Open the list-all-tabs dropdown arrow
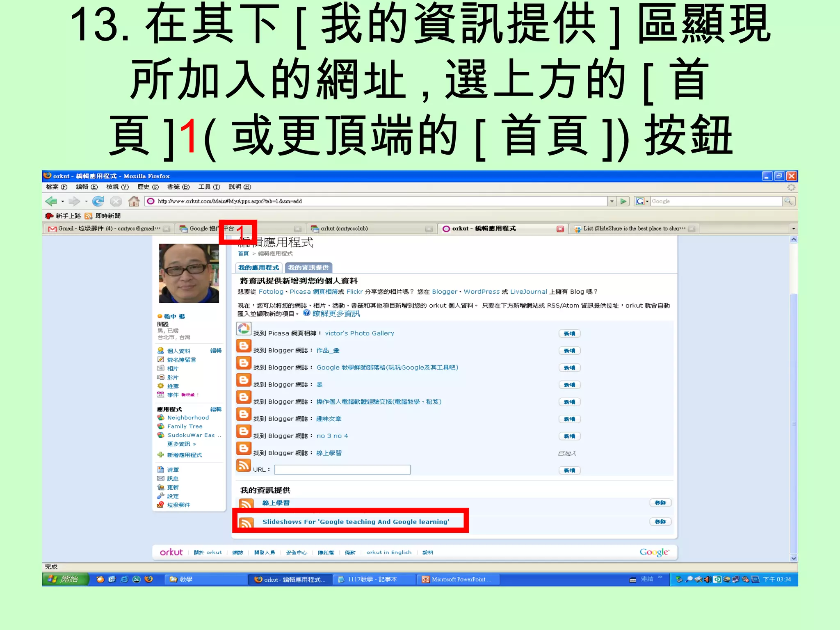The width and height of the screenshot is (840, 630). click(794, 229)
